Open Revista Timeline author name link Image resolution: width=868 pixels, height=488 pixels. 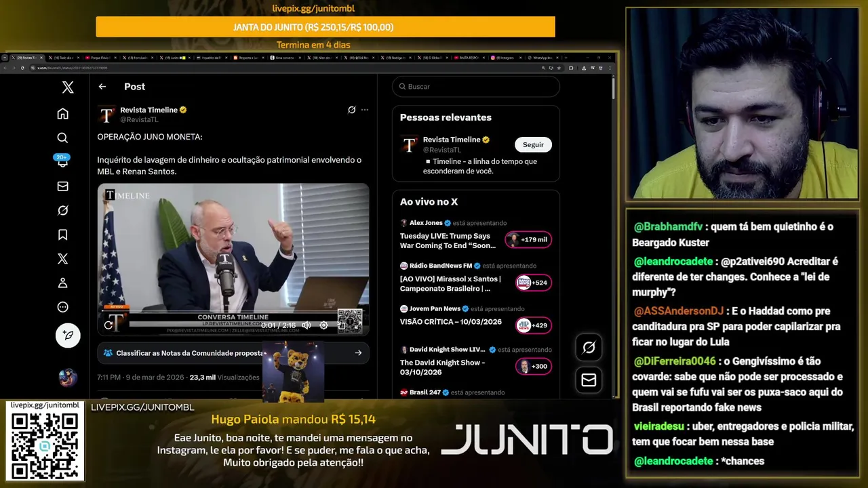click(x=149, y=110)
